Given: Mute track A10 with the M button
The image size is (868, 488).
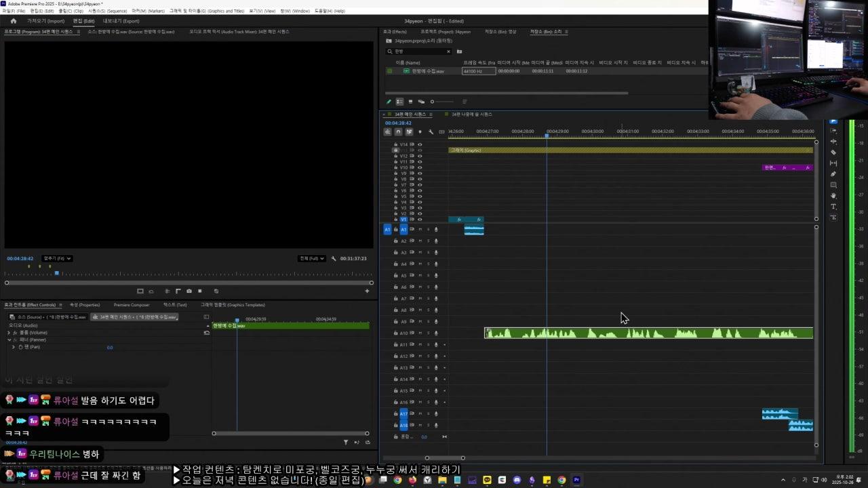Looking at the screenshot, I should (420, 333).
